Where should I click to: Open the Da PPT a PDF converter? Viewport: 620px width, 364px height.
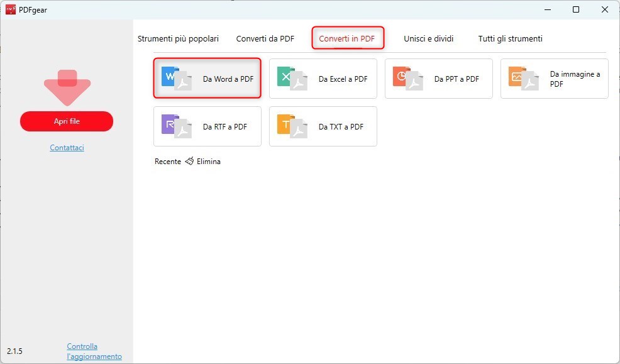(x=438, y=78)
